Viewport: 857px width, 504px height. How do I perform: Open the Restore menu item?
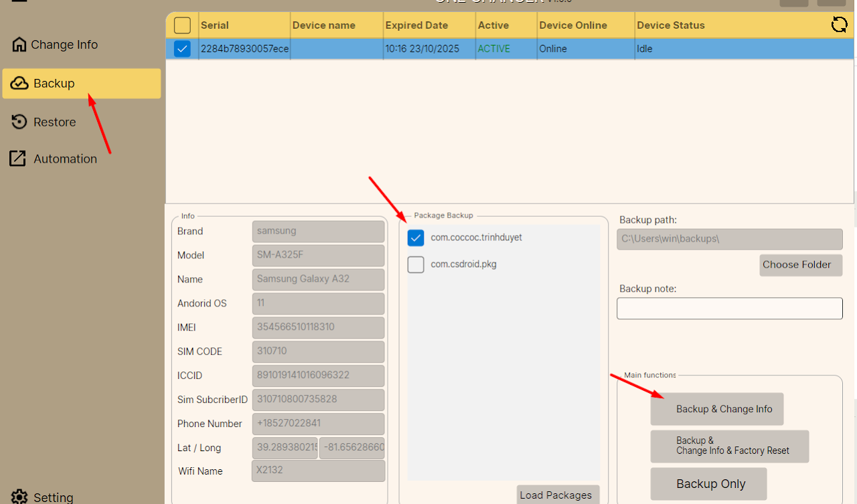point(54,122)
